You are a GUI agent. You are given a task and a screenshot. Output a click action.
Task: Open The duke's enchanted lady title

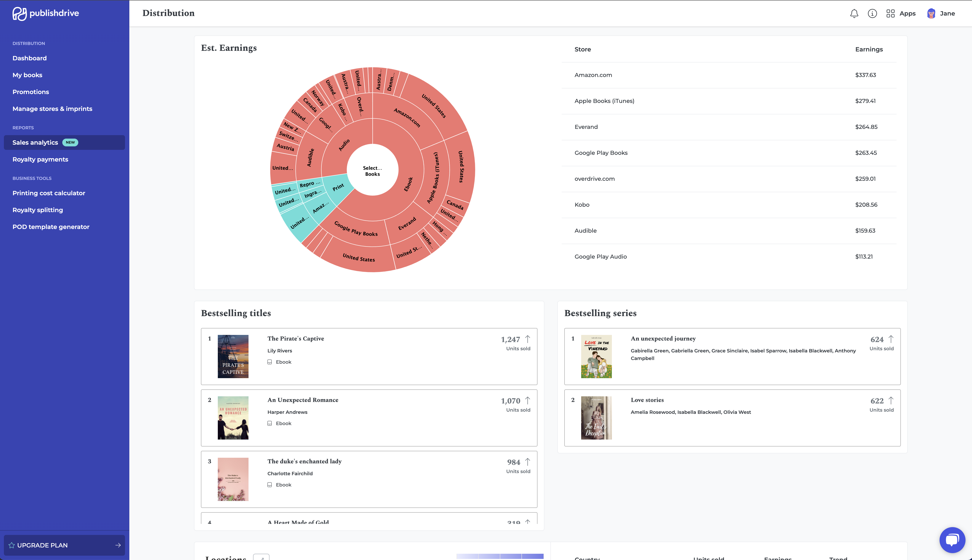coord(304,461)
